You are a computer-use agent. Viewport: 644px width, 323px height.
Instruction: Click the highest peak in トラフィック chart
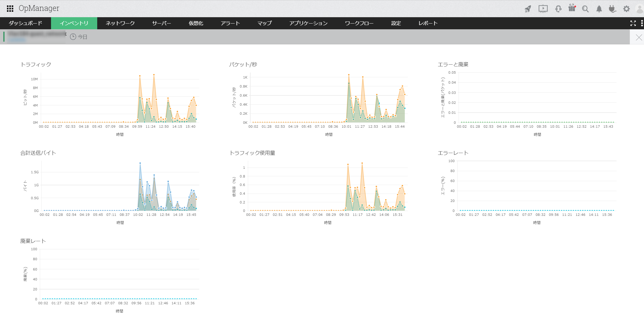pos(154,75)
